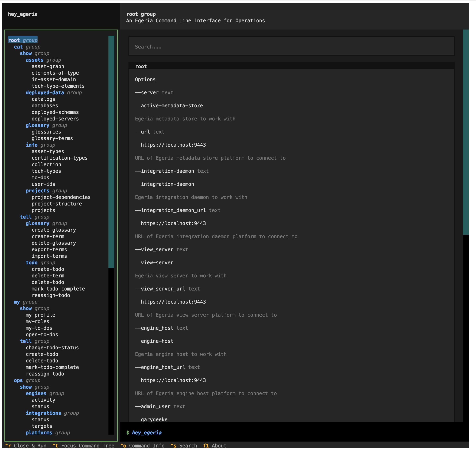476x454 pixels.
Task: Select the ops group node
Action: [x=27, y=380]
